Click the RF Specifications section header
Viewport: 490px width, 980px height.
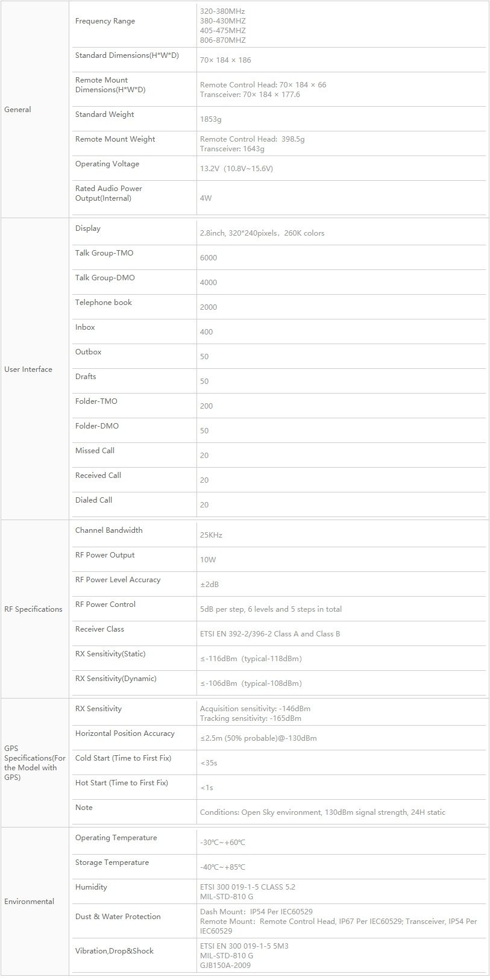pyautogui.click(x=33, y=609)
